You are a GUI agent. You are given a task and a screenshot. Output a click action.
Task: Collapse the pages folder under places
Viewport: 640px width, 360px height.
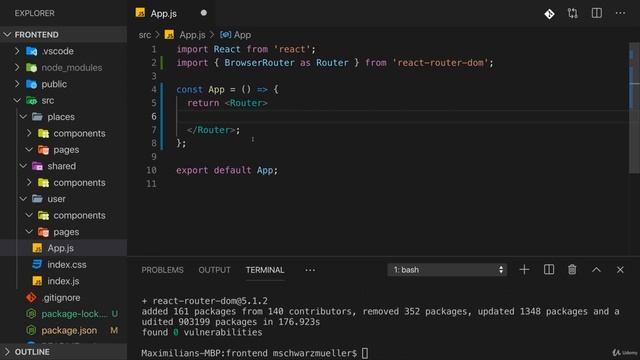coord(29,150)
